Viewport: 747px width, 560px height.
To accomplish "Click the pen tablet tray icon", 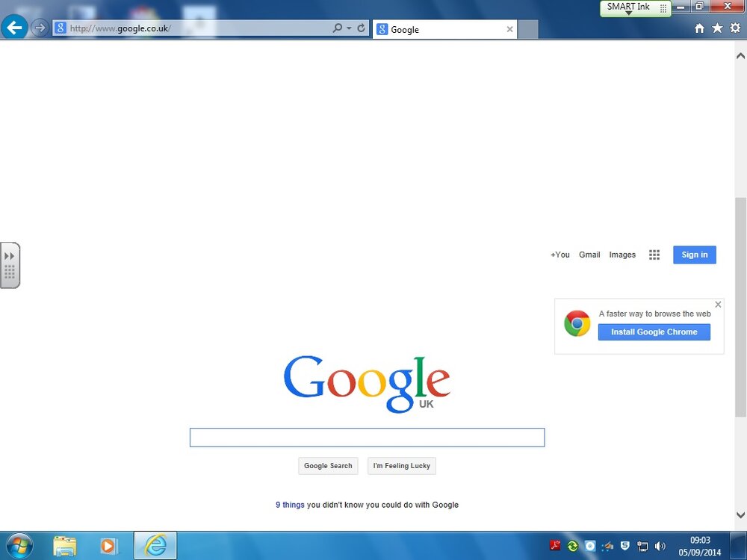I will pos(607,546).
